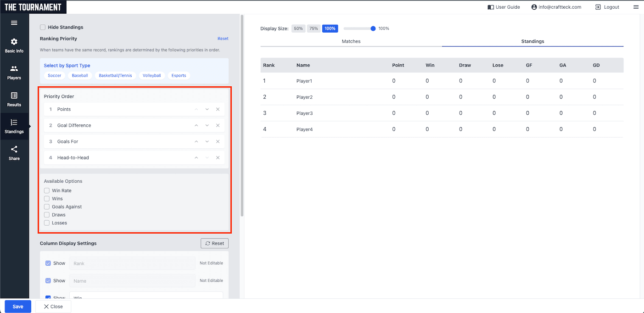Open the User Guide book icon
The width and height of the screenshot is (644, 313).
point(491,7)
